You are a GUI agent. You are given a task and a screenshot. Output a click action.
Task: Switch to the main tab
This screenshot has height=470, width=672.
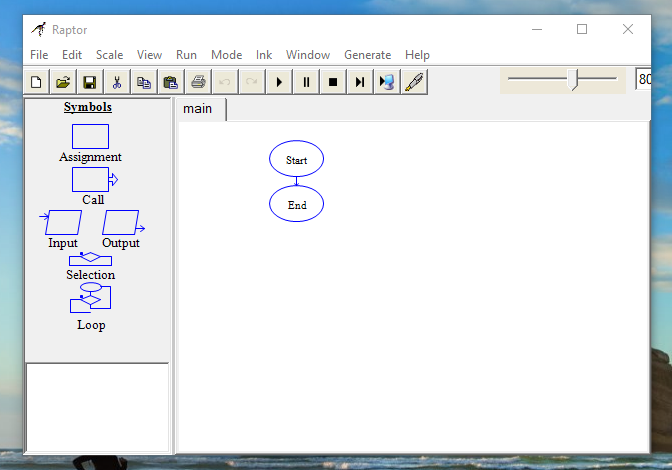[x=201, y=109]
